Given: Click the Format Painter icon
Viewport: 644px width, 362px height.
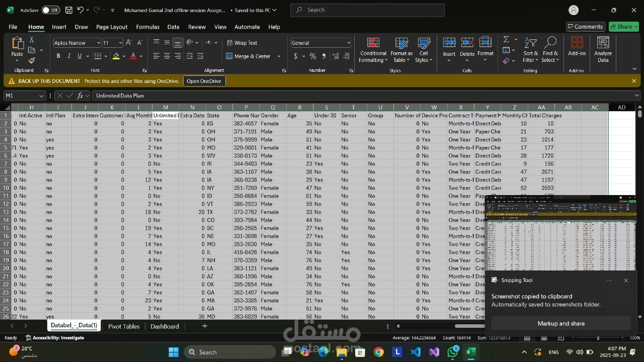Looking at the screenshot, I should 32,60.
